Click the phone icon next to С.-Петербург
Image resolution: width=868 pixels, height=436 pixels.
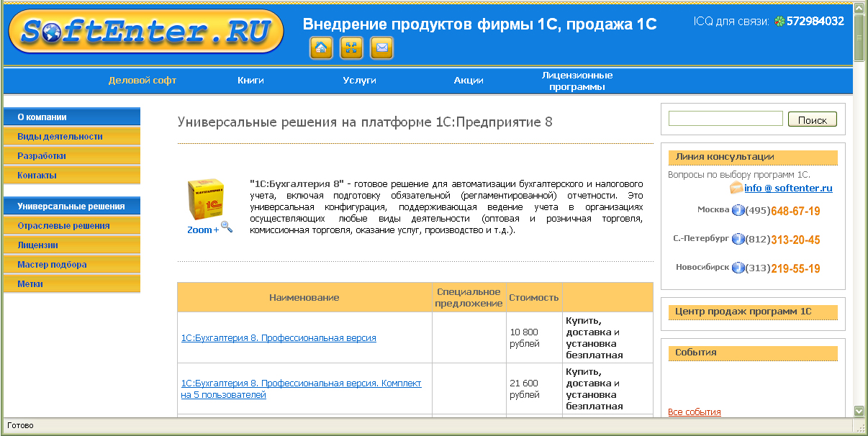click(x=738, y=238)
